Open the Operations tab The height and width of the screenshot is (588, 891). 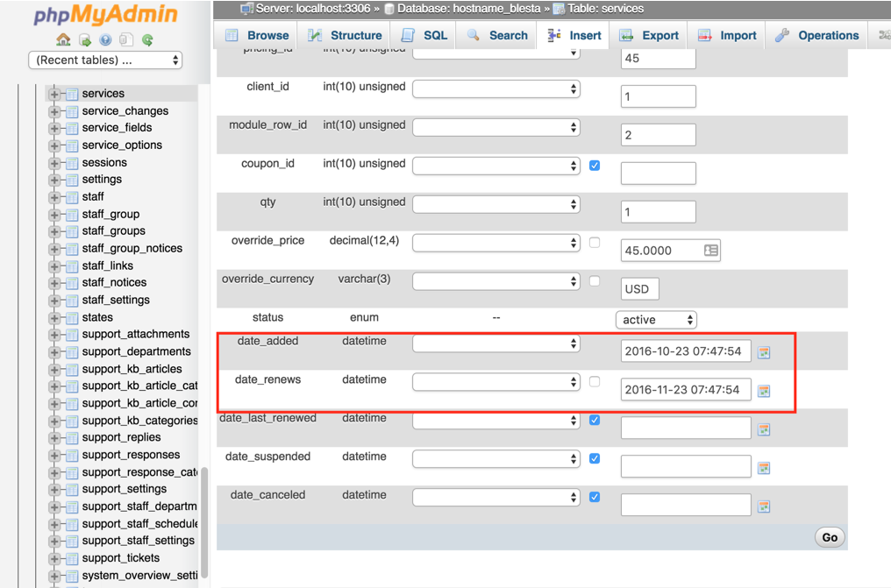(x=816, y=35)
